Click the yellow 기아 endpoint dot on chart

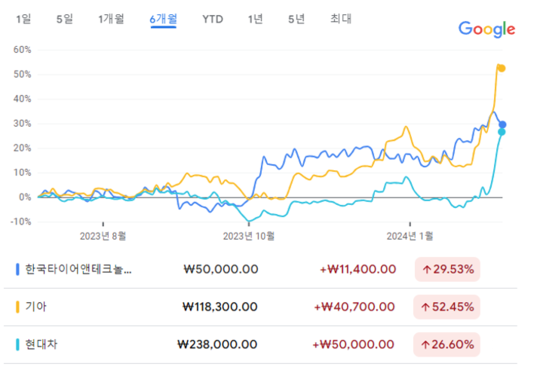point(502,69)
